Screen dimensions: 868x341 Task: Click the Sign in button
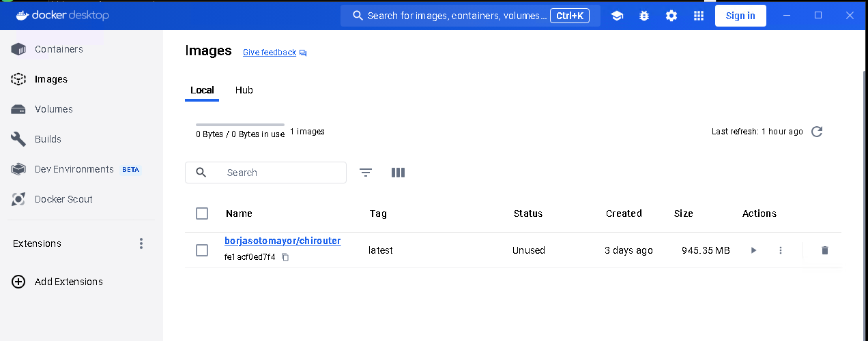click(740, 16)
